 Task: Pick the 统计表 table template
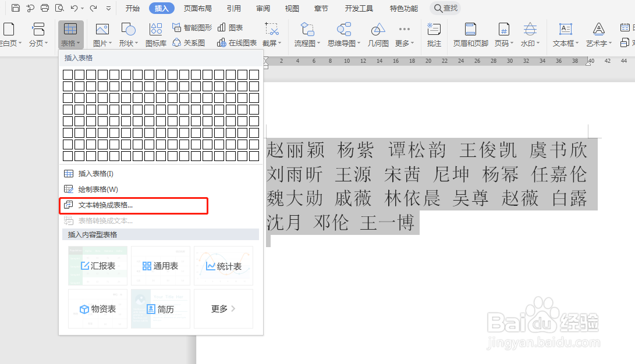click(x=224, y=266)
